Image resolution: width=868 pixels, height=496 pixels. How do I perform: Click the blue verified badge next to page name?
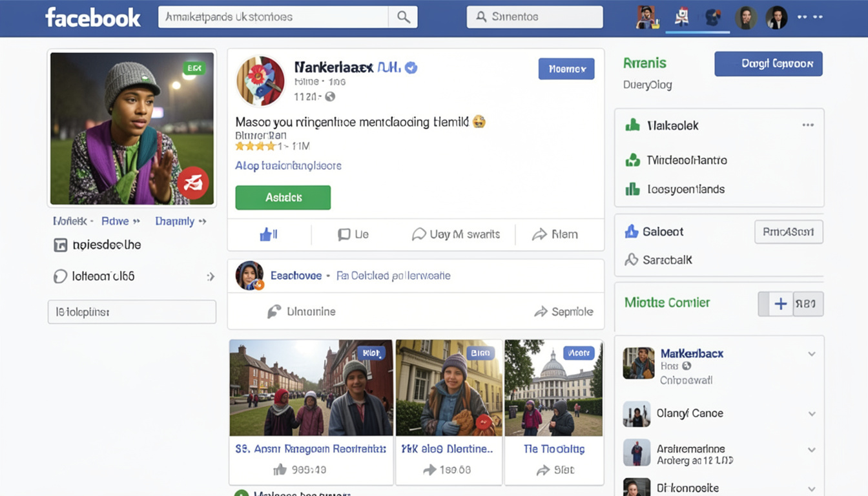click(411, 67)
